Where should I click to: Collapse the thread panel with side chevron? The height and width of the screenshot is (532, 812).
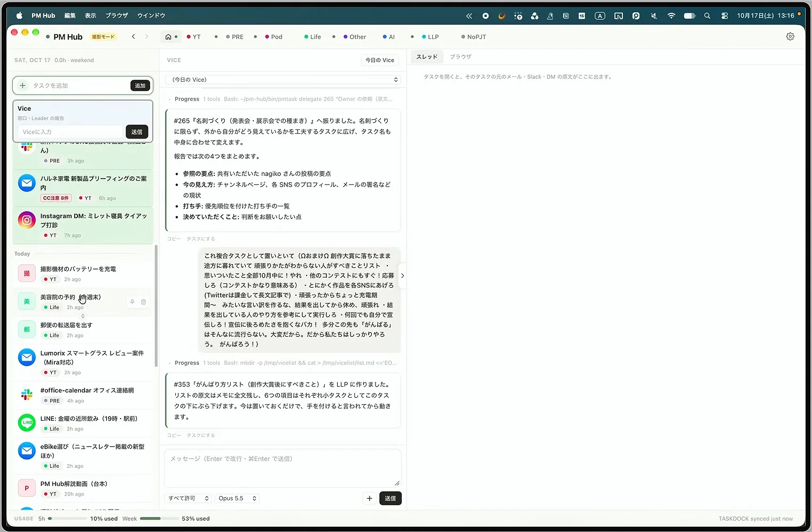coord(402,276)
